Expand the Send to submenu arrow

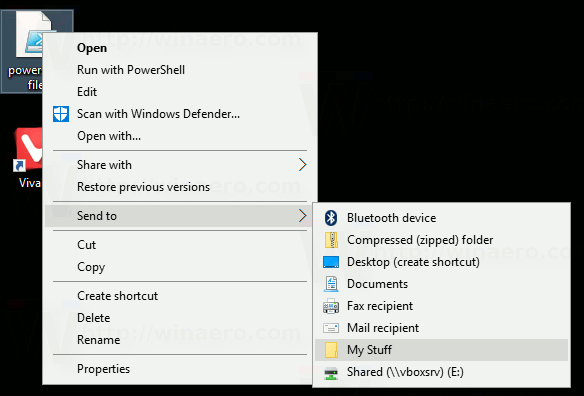[x=302, y=216]
